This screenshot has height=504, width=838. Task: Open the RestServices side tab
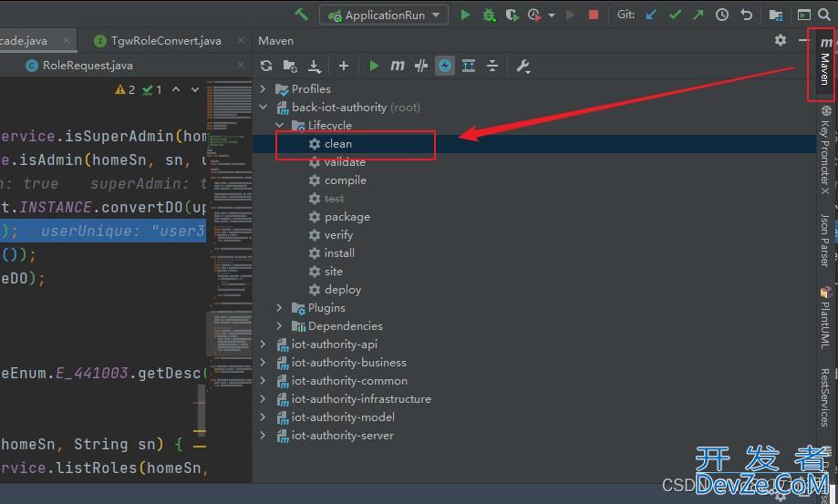click(825, 397)
